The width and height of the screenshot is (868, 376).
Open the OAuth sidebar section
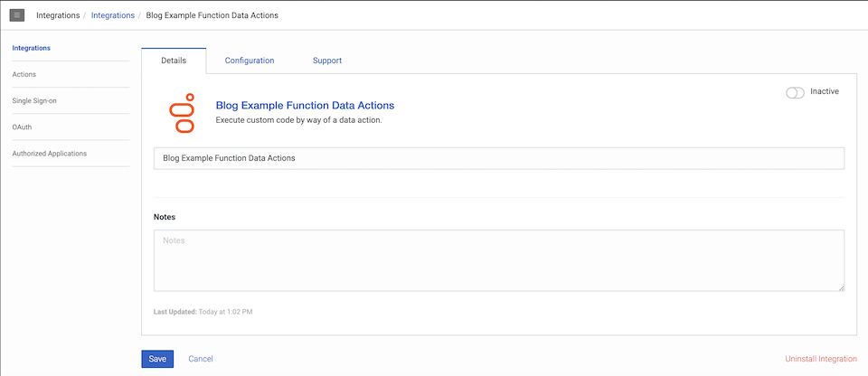tap(22, 127)
